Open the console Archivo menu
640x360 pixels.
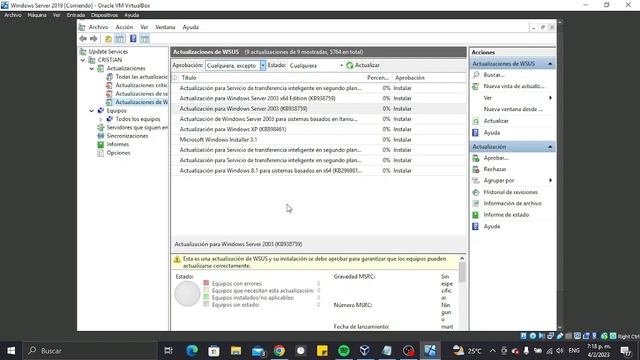pyautogui.click(x=98, y=27)
